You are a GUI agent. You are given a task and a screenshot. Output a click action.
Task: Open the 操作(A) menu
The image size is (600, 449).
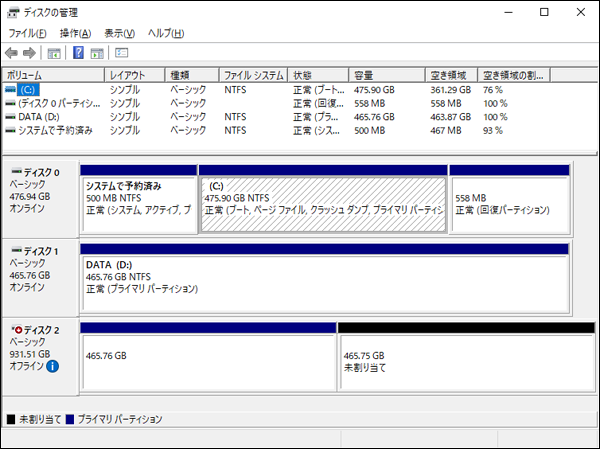[x=76, y=33]
